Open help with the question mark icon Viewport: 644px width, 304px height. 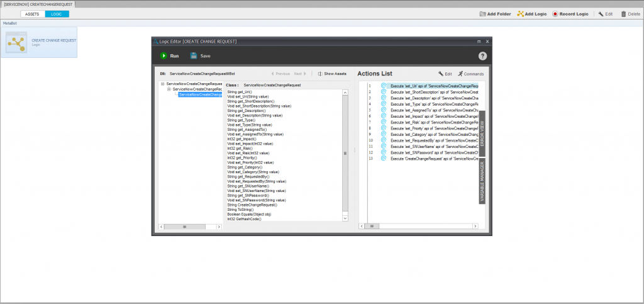coord(482,56)
